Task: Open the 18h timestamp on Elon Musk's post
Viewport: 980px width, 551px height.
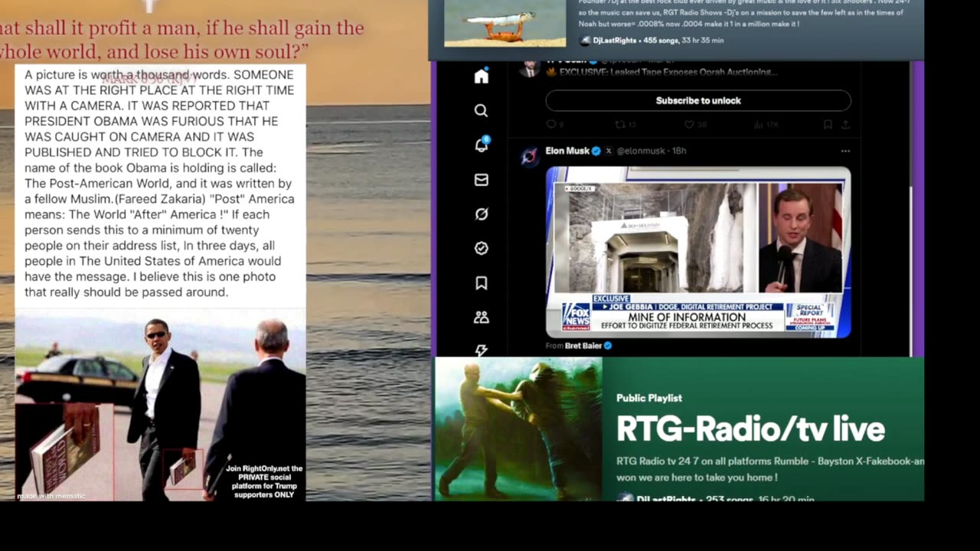Action: 679,151
